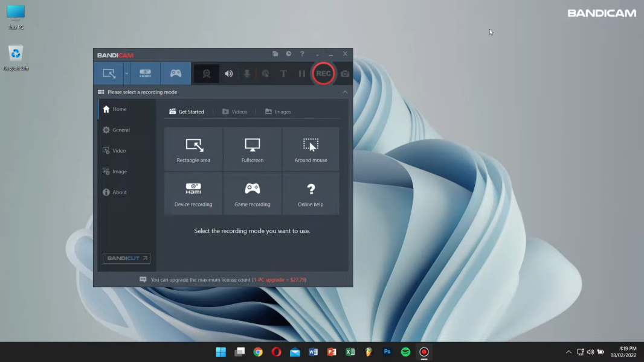
Task: Open Task View on the taskbar
Action: [x=239, y=352]
